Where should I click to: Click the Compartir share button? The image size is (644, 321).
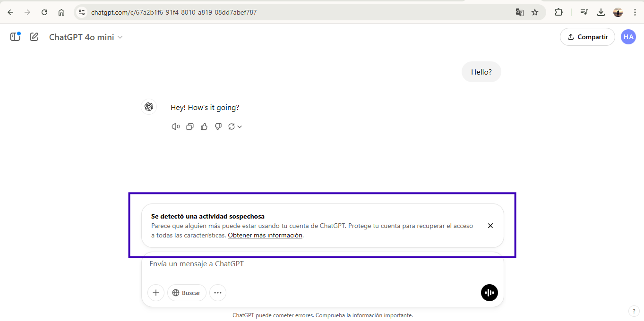(x=587, y=37)
